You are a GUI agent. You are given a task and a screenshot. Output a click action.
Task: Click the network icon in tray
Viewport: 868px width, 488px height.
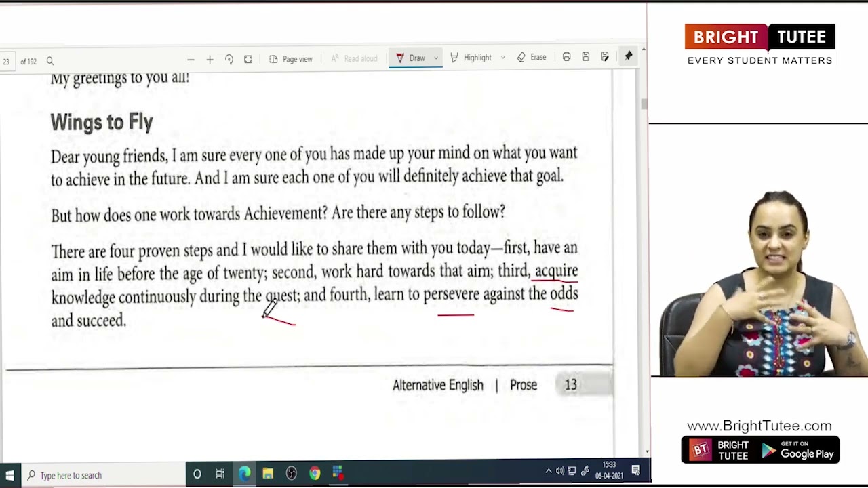572,471
